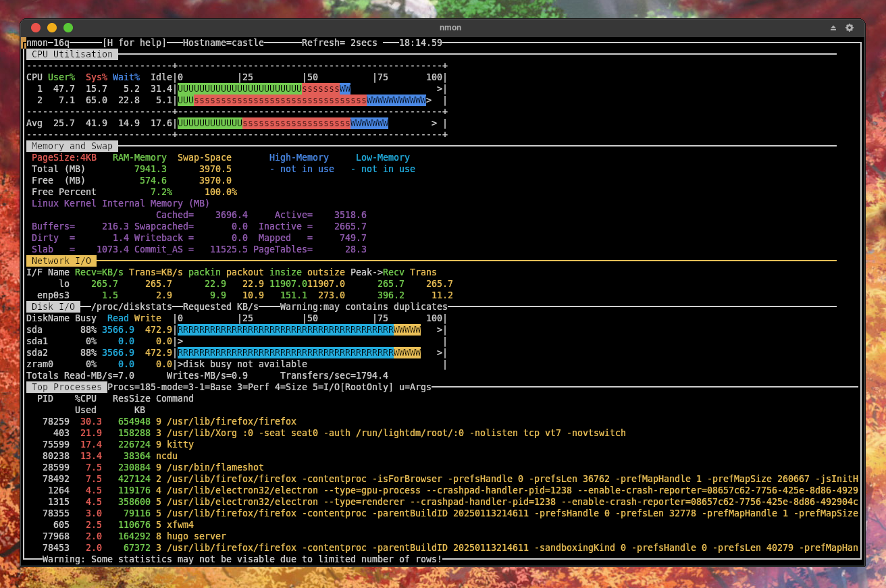Select the Memory and Swap section header
Screen dimensions: 886x588
point(72,146)
